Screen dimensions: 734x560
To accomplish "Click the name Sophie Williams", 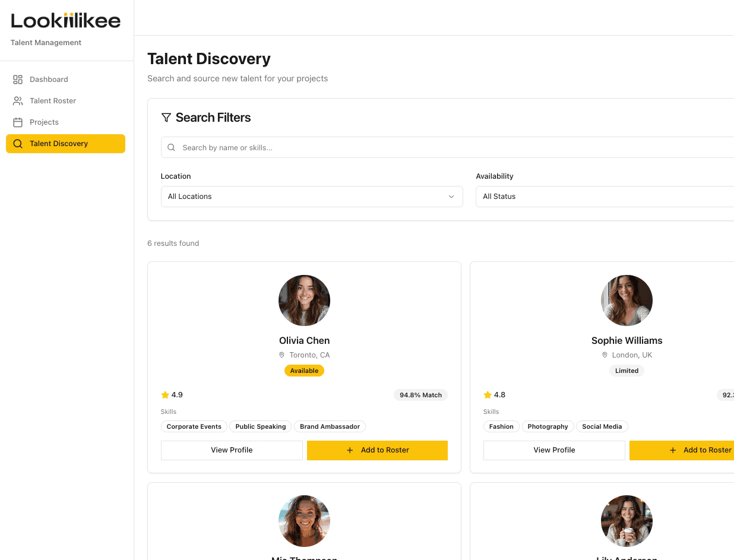I will click(x=627, y=340).
